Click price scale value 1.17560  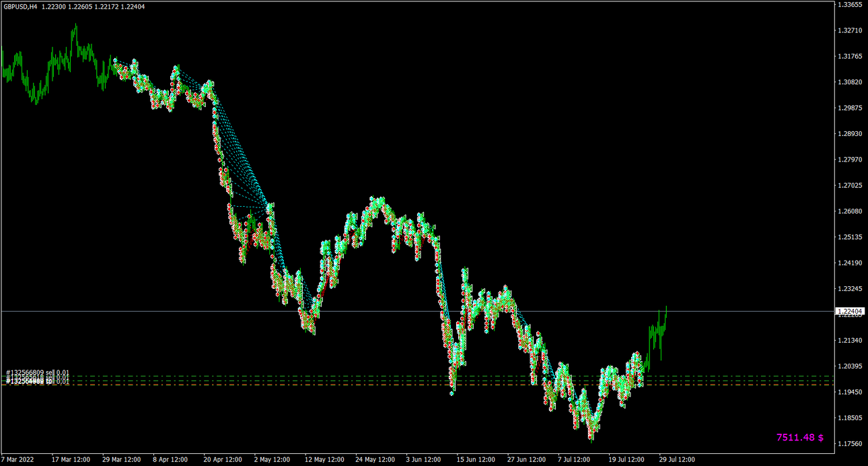point(850,444)
